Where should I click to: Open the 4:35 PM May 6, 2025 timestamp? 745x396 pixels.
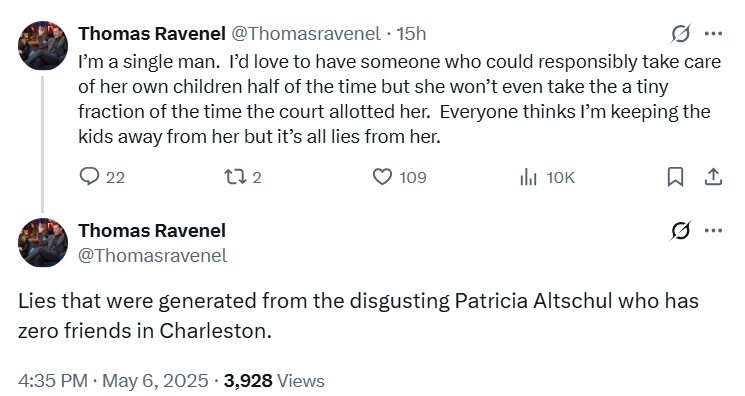pyautogui.click(x=113, y=381)
